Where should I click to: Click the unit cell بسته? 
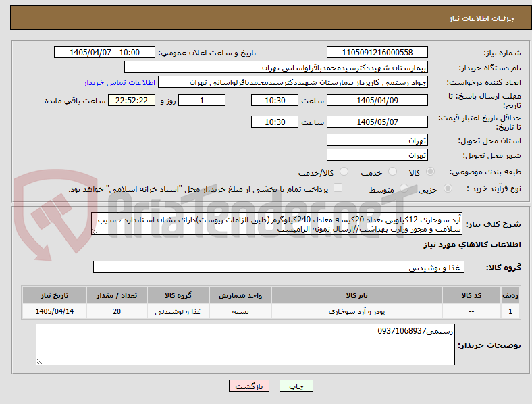[x=240, y=311]
